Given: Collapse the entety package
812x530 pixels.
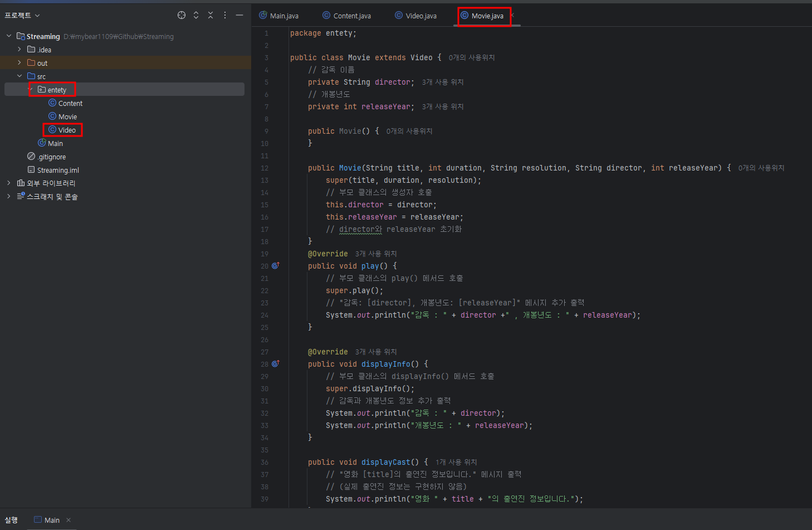Looking at the screenshot, I should [x=31, y=89].
